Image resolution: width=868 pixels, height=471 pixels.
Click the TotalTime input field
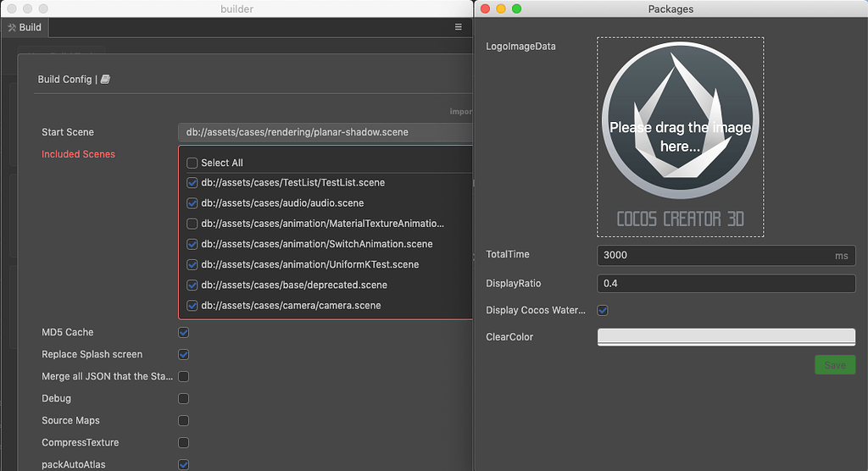726,255
